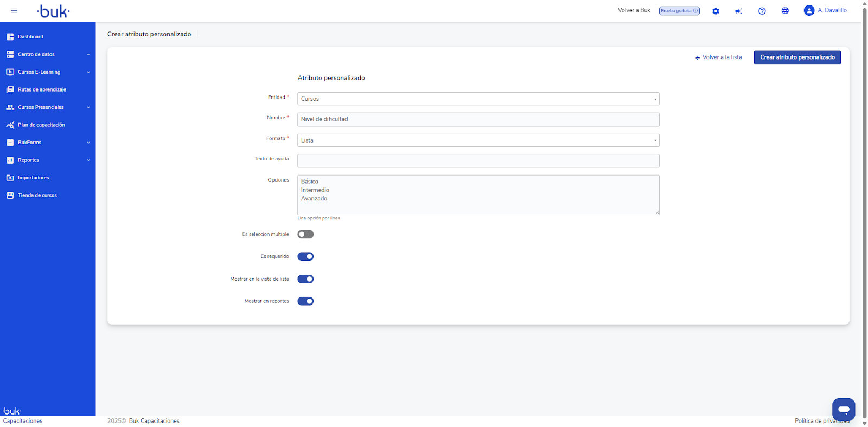Click the language globe icon
Image resolution: width=868 pixels, height=427 pixels.
[785, 11]
